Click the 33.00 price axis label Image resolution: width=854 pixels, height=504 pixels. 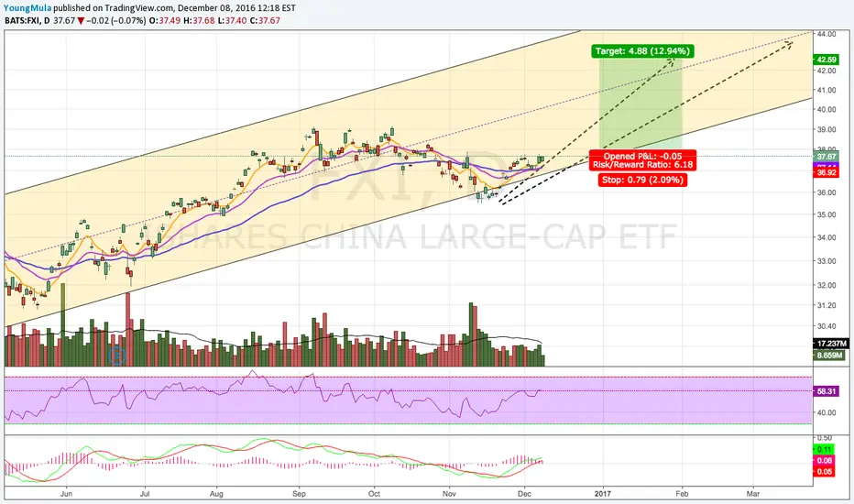(x=827, y=261)
